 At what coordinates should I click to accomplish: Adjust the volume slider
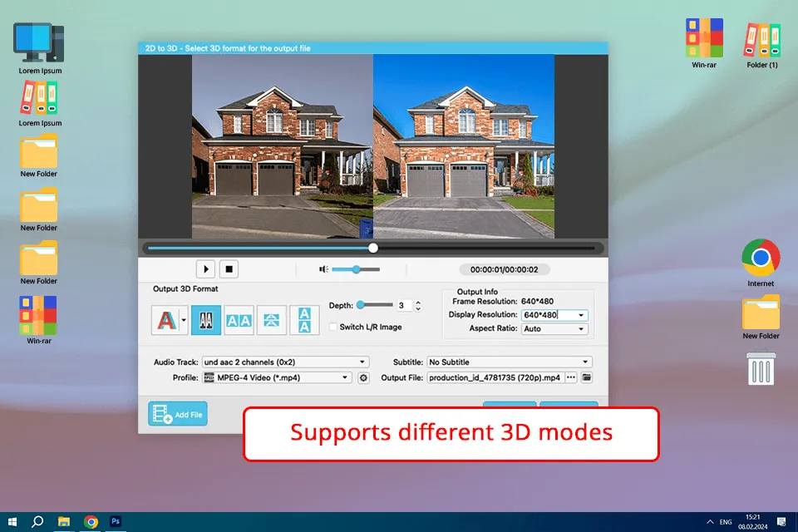coord(356,269)
